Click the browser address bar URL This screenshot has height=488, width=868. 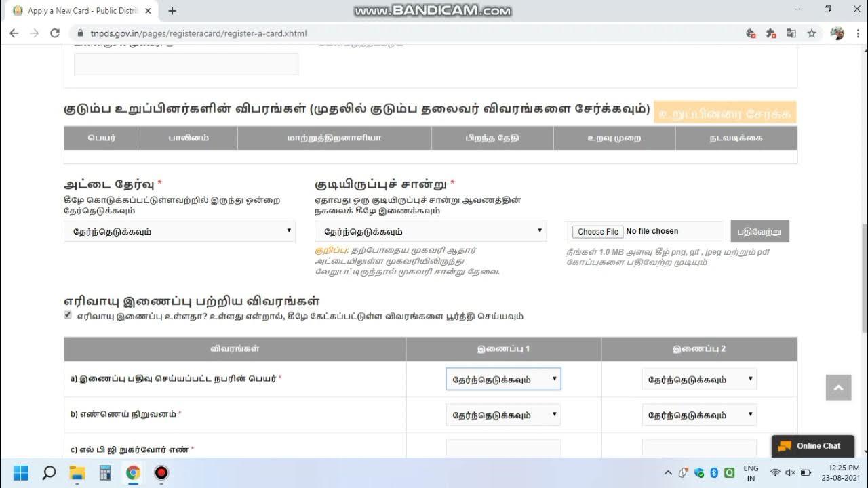199,33
